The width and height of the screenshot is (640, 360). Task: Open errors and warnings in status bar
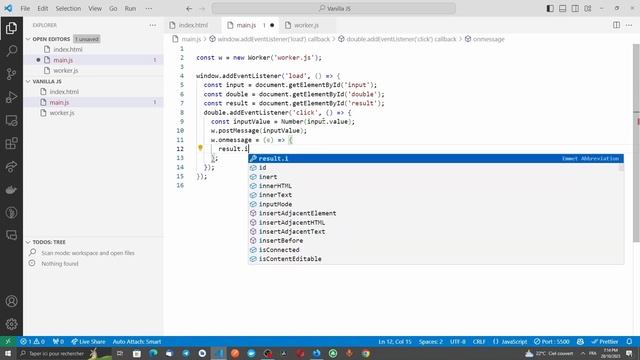pos(32,342)
